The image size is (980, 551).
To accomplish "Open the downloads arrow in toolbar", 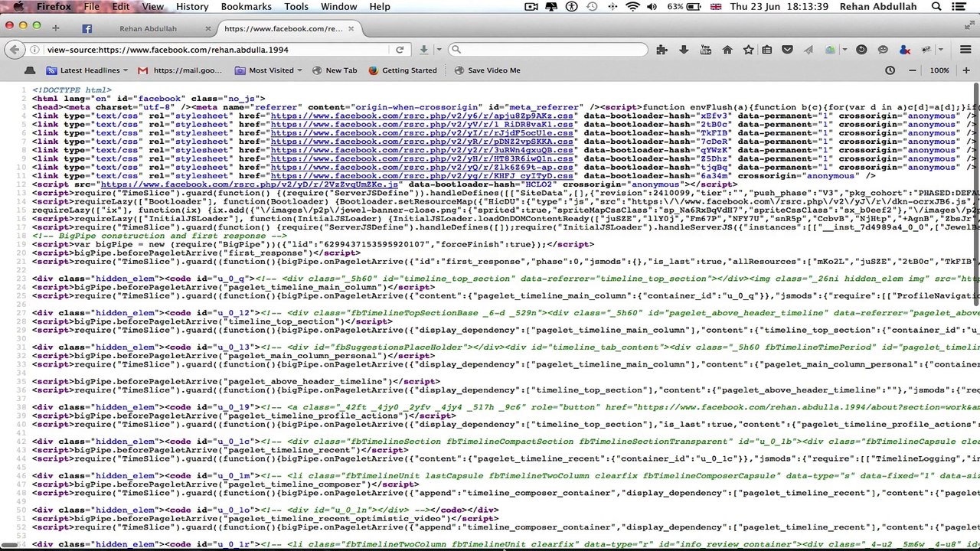I will 684,50.
